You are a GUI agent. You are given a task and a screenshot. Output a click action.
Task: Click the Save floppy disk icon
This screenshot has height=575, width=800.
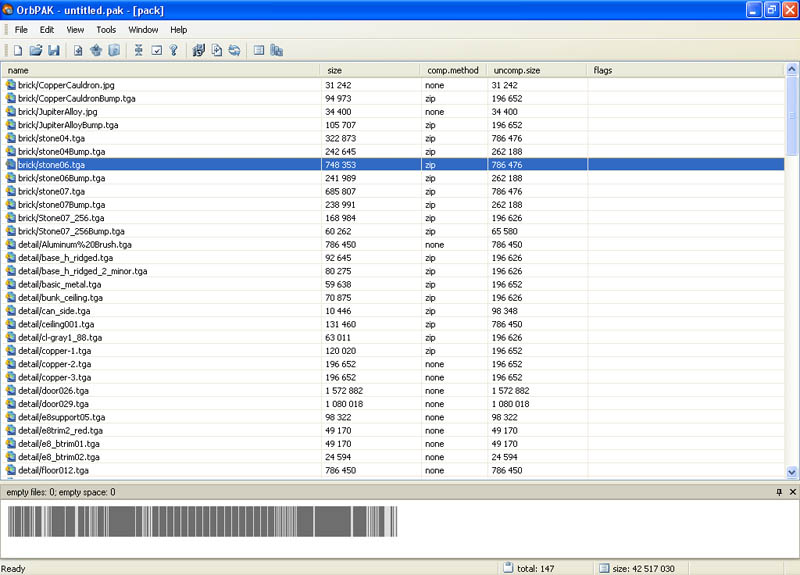(54, 50)
